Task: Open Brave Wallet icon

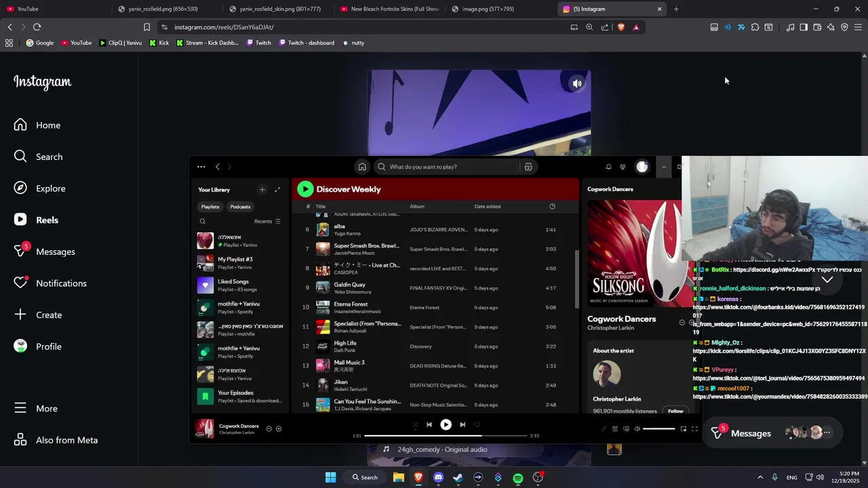Action: [x=817, y=27]
